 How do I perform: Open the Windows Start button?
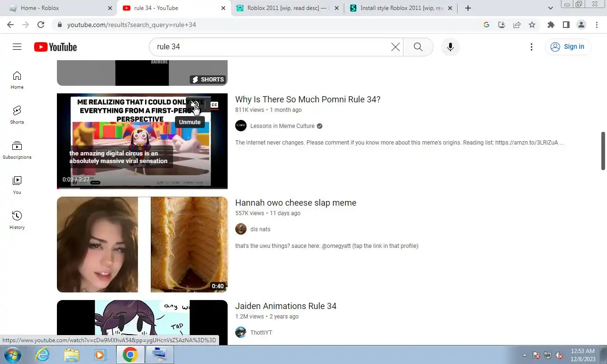(12, 355)
